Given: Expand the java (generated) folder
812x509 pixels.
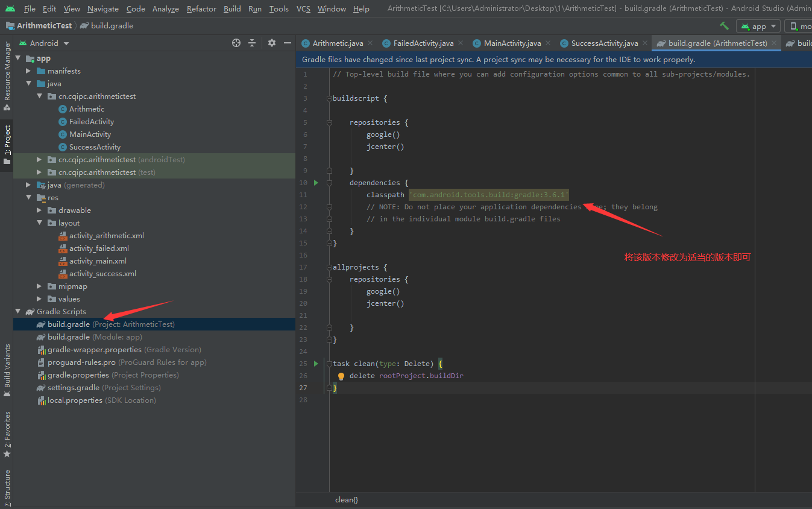Looking at the screenshot, I should tap(28, 185).
